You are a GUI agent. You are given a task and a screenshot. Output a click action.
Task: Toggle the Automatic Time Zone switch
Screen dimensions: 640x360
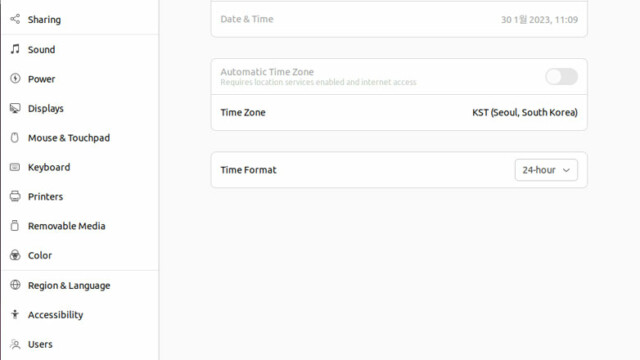tap(561, 77)
